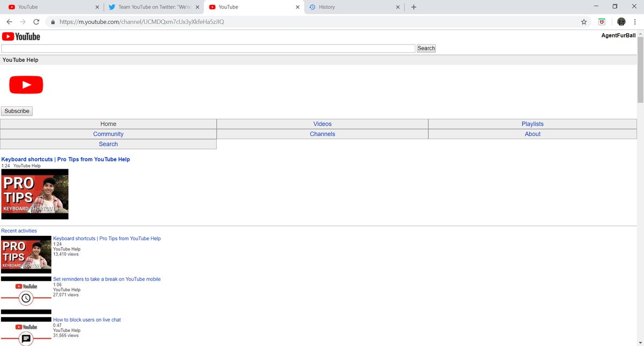Open the channel Home tab
This screenshot has width=644, height=346.
pyautogui.click(x=108, y=124)
